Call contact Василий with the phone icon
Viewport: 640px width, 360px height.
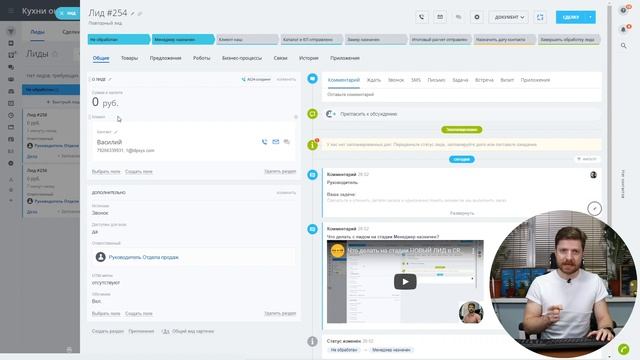(x=264, y=142)
